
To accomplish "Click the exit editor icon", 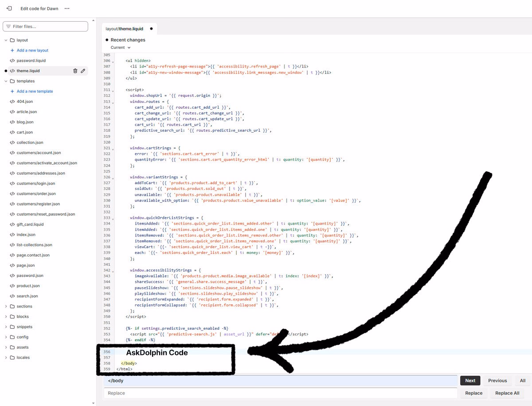I will [9, 8].
